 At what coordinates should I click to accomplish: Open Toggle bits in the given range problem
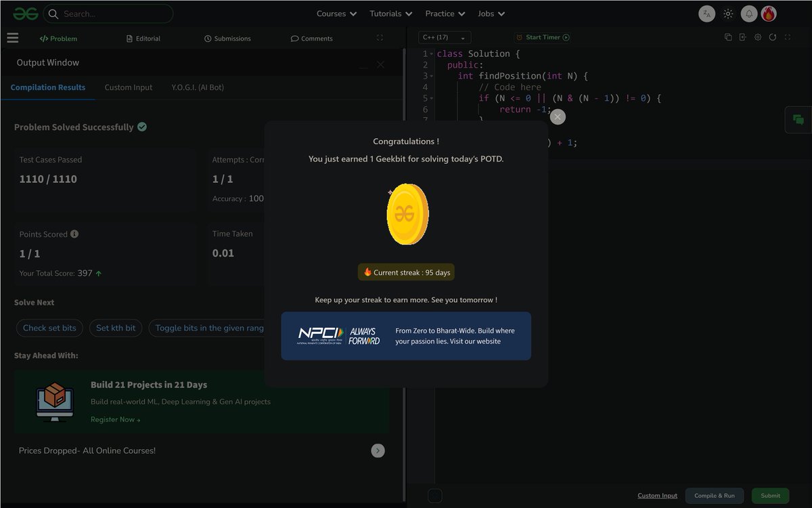click(x=206, y=328)
